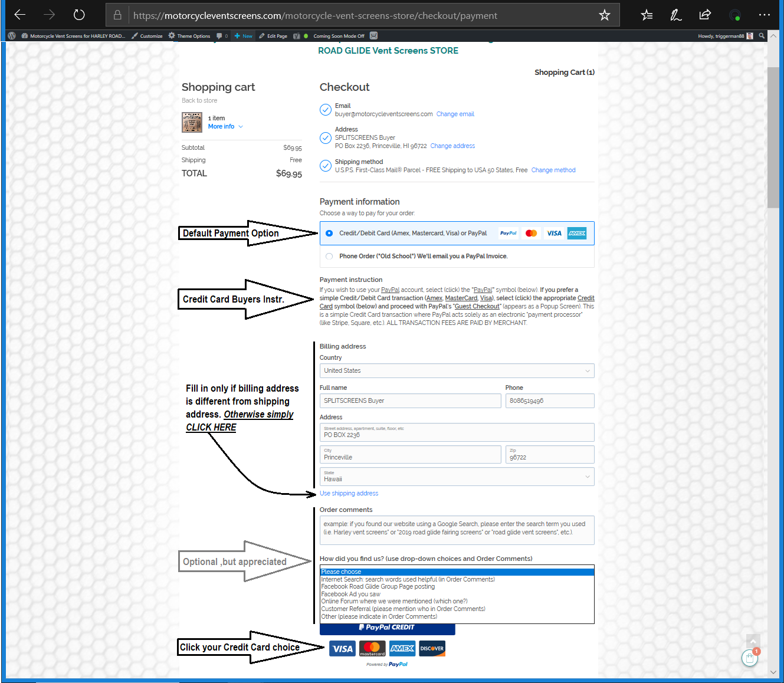Open the floating shopping bag cart widget
Viewport: 784px width, 683px height.
[x=750, y=658]
